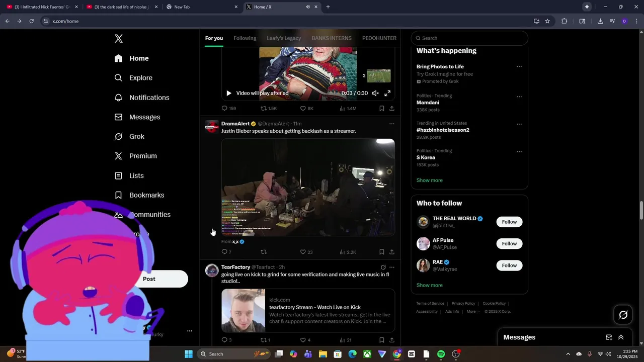
Task: Reply to DramaAlert post with 7 replies
Action: tap(225, 252)
